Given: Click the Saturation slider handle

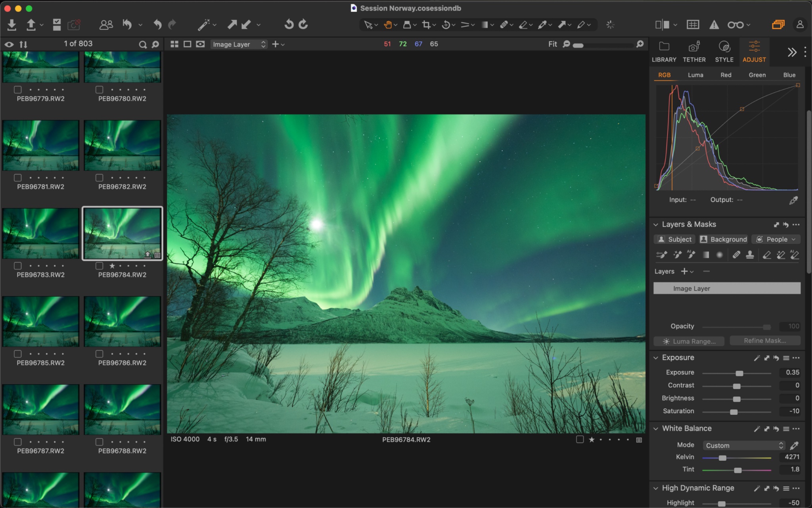Looking at the screenshot, I should click(734, 412).
